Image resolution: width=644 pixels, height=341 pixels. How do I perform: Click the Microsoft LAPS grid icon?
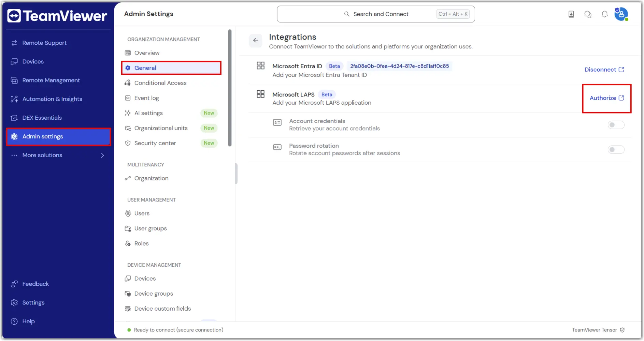(260, 94)
